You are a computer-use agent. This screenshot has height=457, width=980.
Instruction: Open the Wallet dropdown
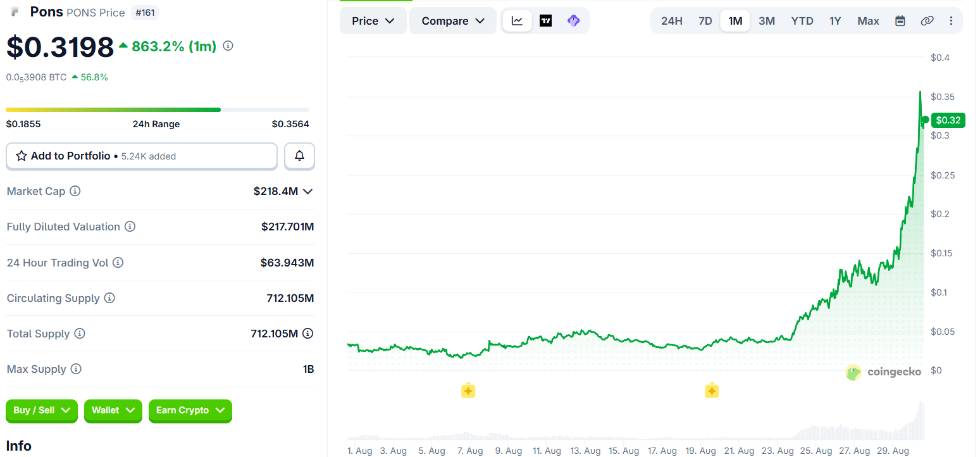click(x=113, y=410)
